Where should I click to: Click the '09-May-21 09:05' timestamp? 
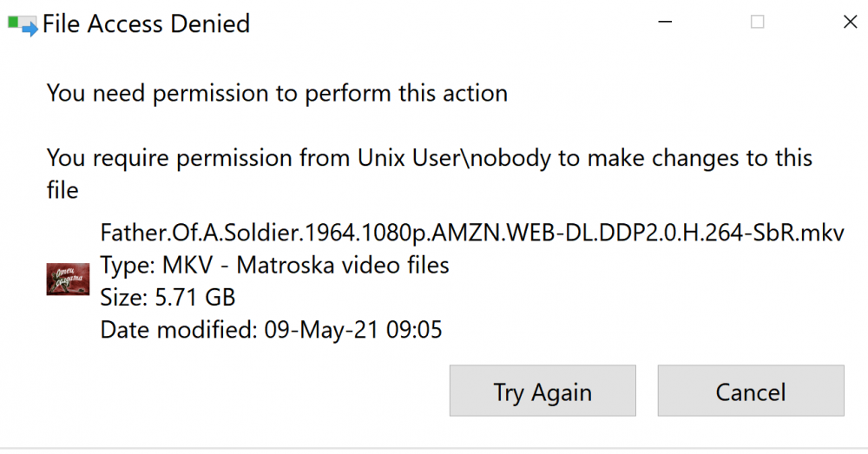coord(353,330)
